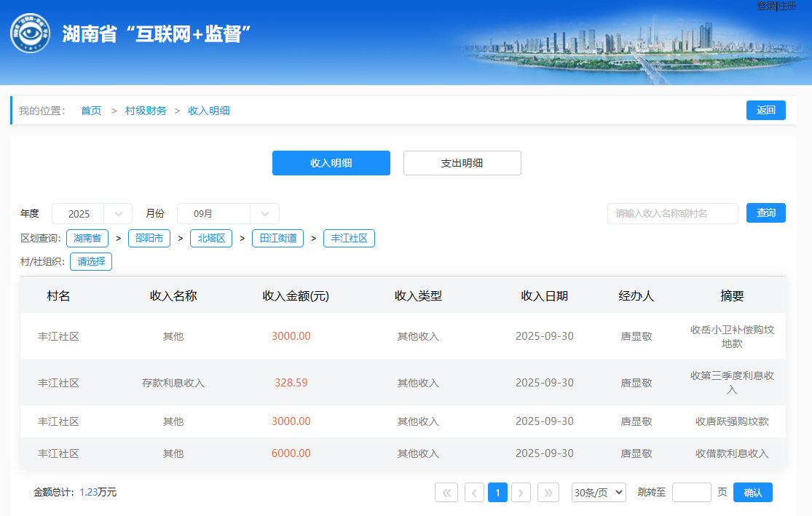The height and width of the screenshot is (516, 812).
Task: Click the jump-to page number field
Action: point(691,493)
